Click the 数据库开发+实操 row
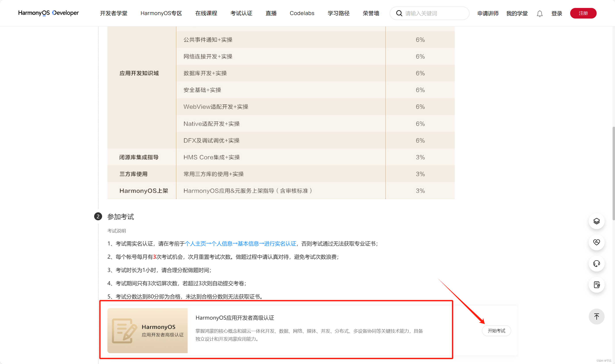Screen dimensions: 615x364 (281, 73)
